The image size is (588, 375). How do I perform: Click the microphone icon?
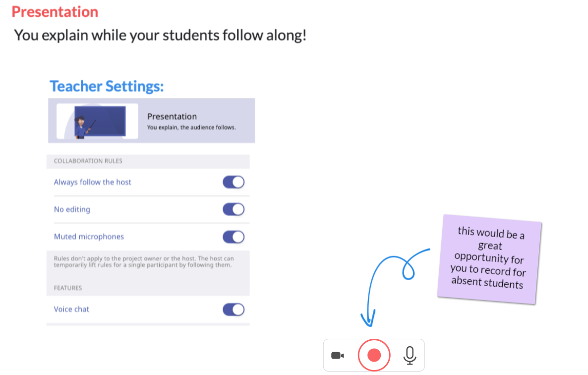(410, 355)
